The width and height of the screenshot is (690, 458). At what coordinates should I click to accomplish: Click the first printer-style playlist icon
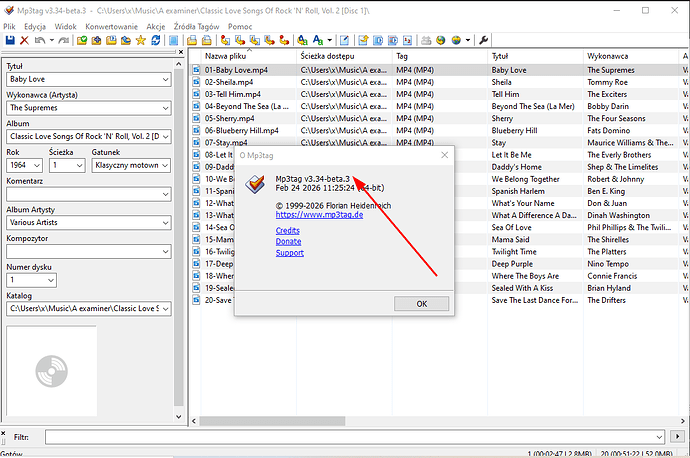(x=192, y=40)
